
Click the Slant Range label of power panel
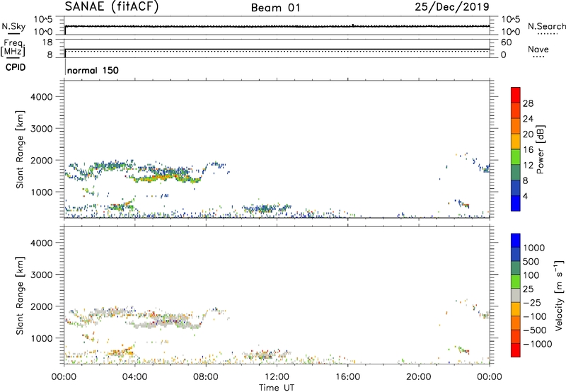coord(20,149)
